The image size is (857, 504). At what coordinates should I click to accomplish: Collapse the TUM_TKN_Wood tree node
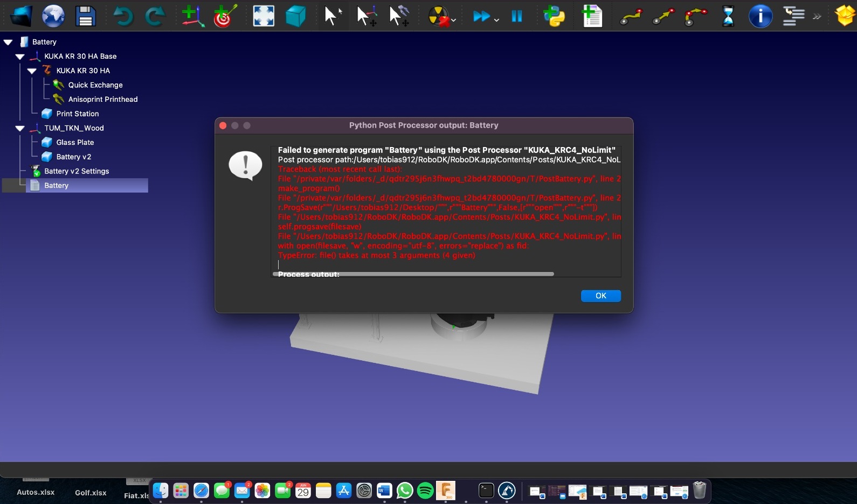click(20, 128)
